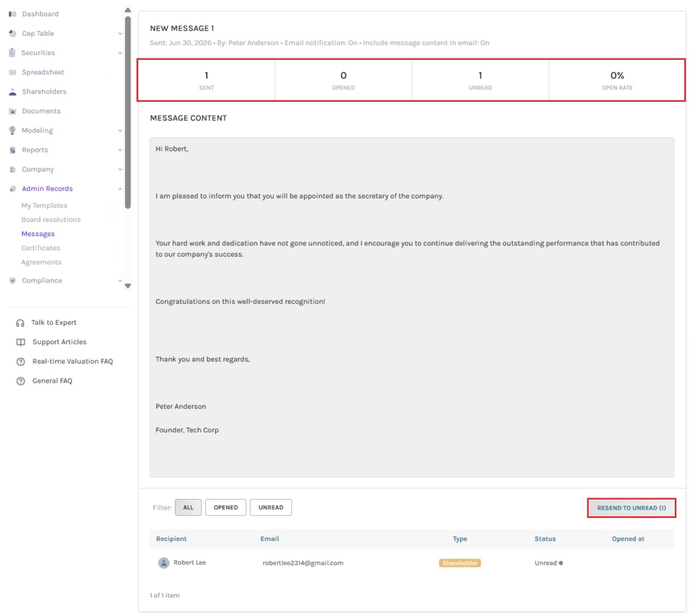
Task: Click the Shareholders person icon
Action: [x=12, y=91]
